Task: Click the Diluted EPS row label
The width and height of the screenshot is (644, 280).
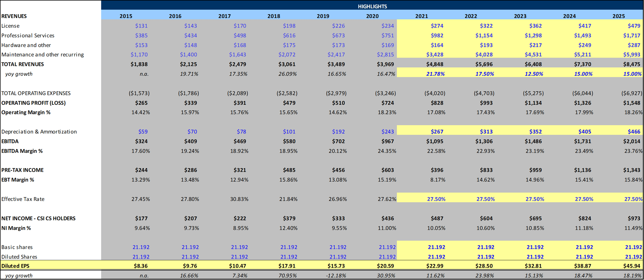Action: click(x=15, y=266)
